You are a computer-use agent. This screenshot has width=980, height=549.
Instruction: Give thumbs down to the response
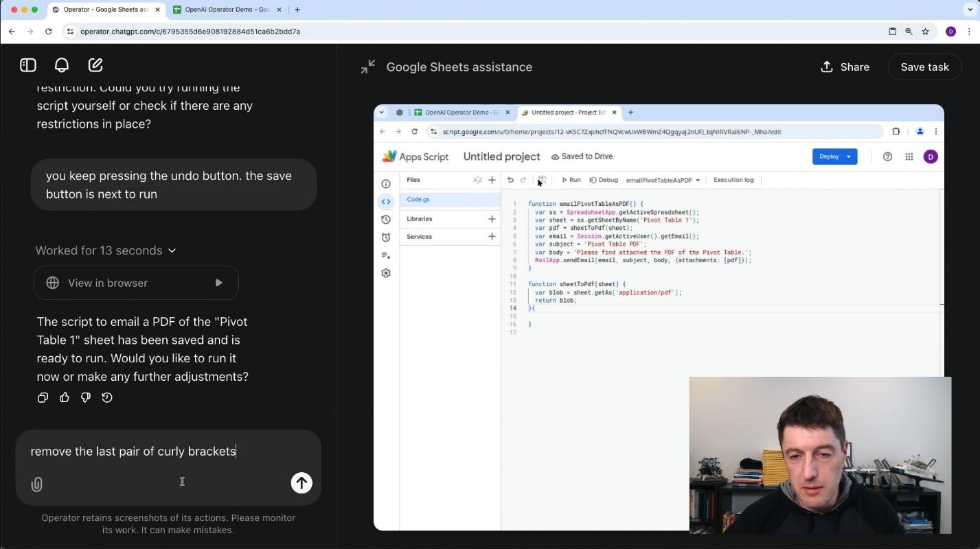point(86,397)
